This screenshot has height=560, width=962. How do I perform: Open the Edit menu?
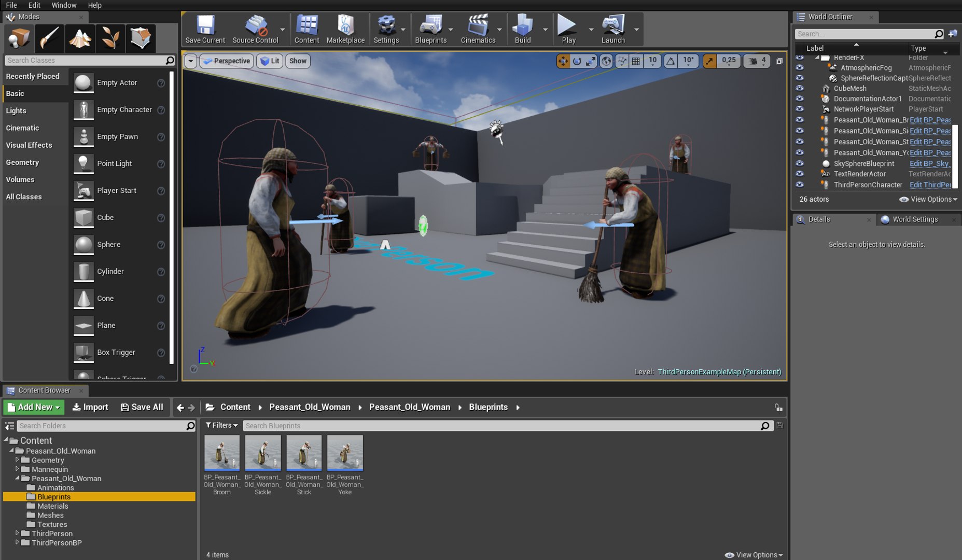[34, 5]
